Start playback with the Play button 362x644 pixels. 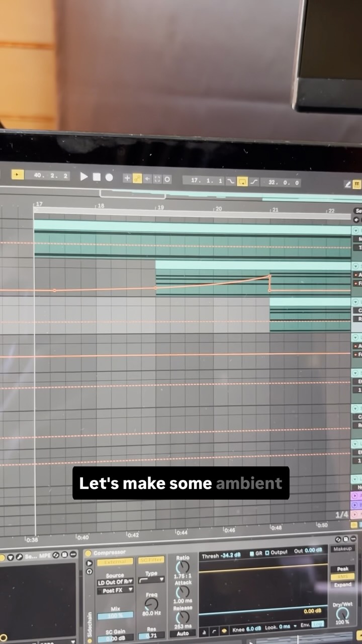tap(83, 177)
